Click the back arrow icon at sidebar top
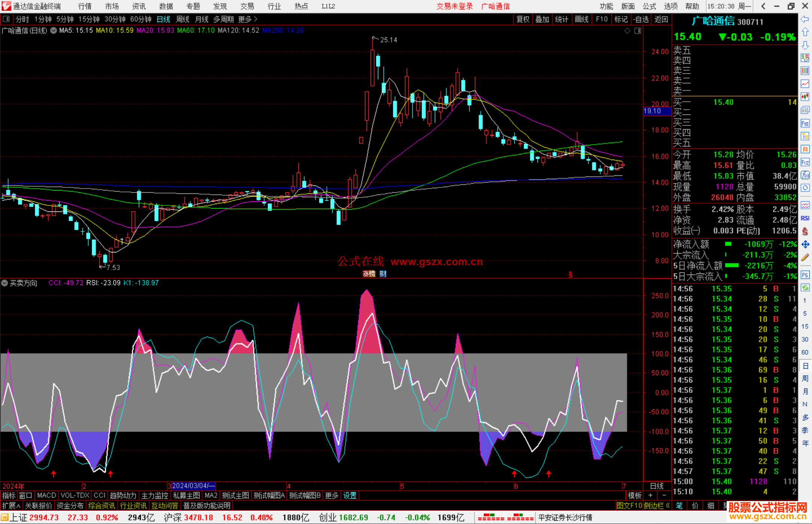 point(805,19)
